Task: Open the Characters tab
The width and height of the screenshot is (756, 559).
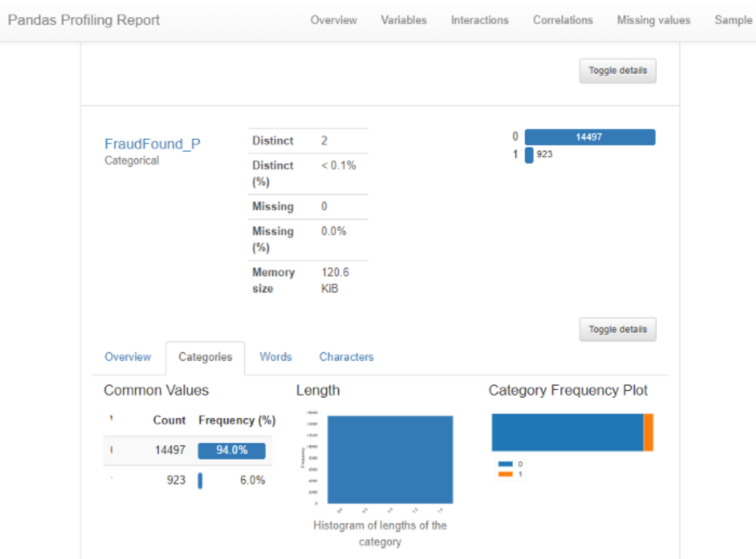Action: 346,357
